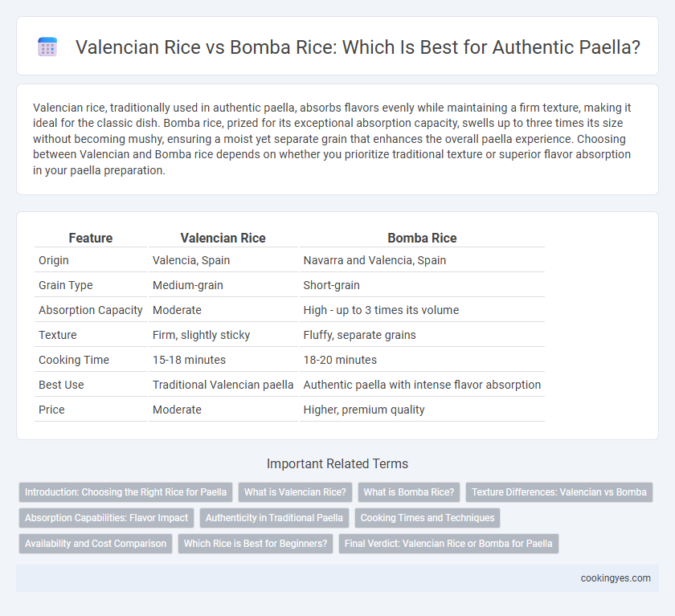
Task: Click 'High - up to 3 times its volume' cell
Action: pos(381,310)
